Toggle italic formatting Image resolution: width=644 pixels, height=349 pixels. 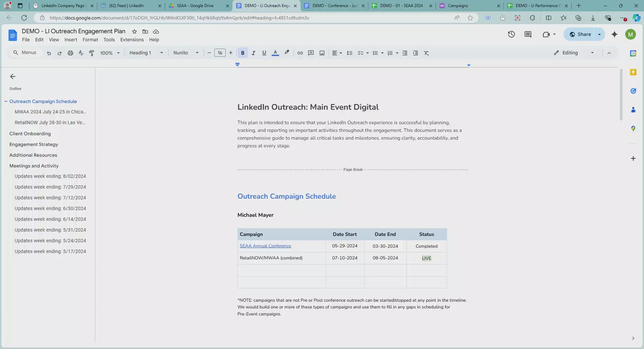254,53
